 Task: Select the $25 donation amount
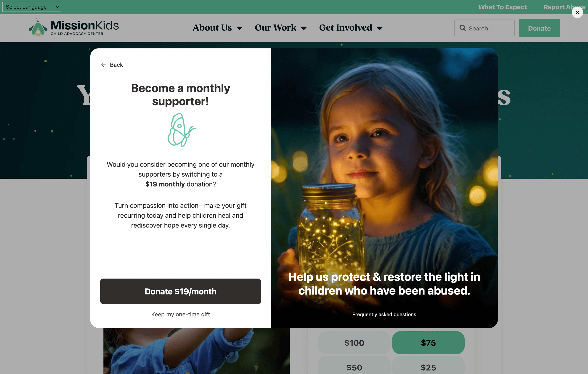pyautogui.click(x=428, y=366)
